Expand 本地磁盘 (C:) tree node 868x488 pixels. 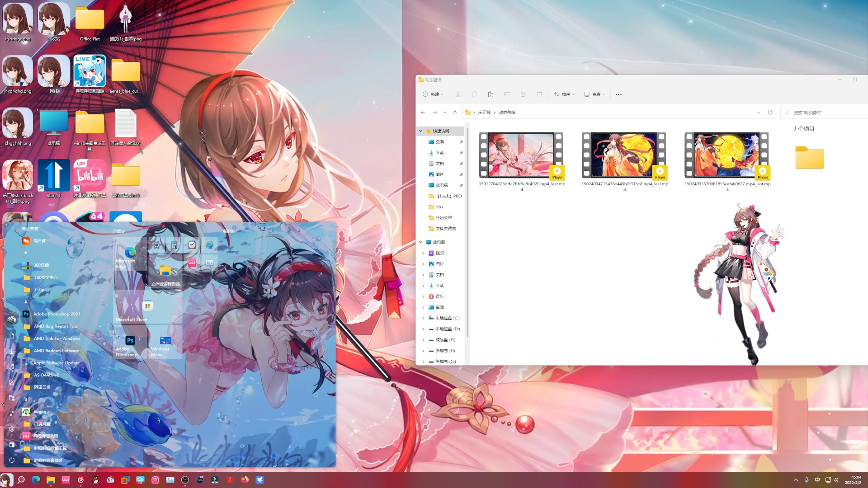pyautogui.click(x=424, y=318)
